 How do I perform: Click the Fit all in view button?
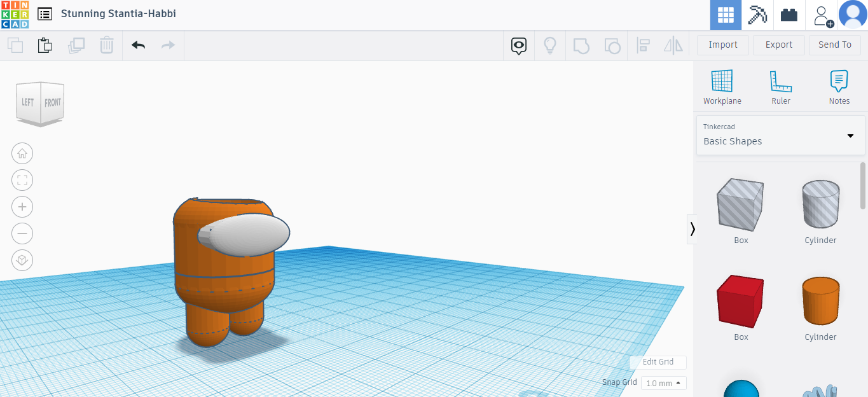[x=22, y=180]
